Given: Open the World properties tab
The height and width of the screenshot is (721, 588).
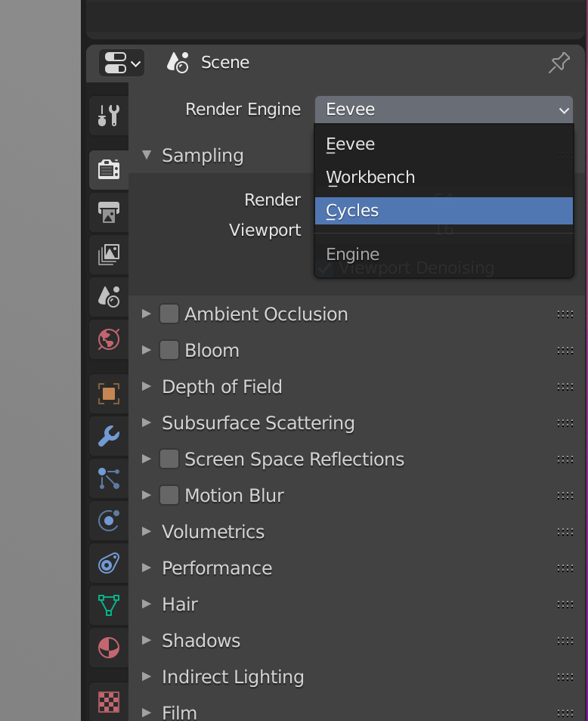Looking at the screenshot, I should pos(109,339).
